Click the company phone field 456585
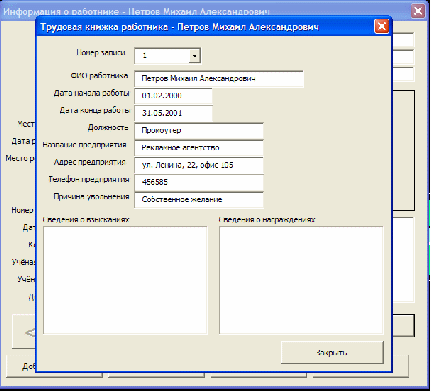Viewport: 431px width, 392px height. tap(199, 182)
